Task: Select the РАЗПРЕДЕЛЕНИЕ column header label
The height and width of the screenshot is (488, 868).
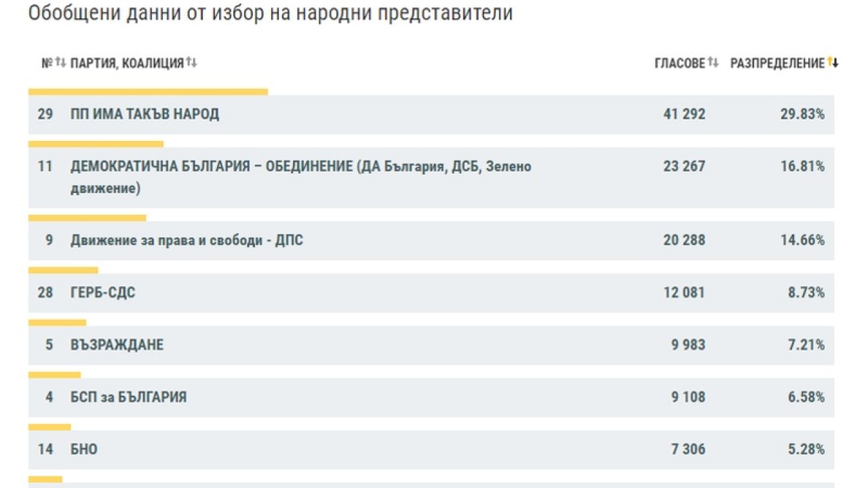Action: [x=777, y=63]
